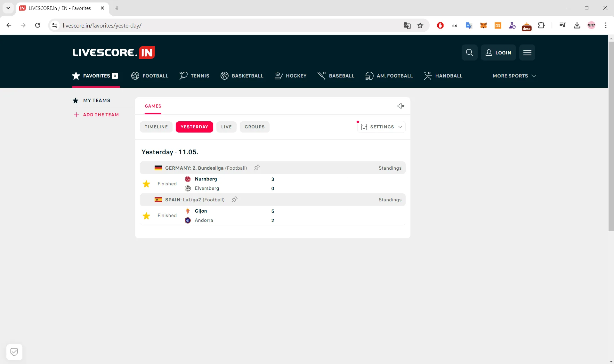Open the Andorra match row

[x=273, y=216]
